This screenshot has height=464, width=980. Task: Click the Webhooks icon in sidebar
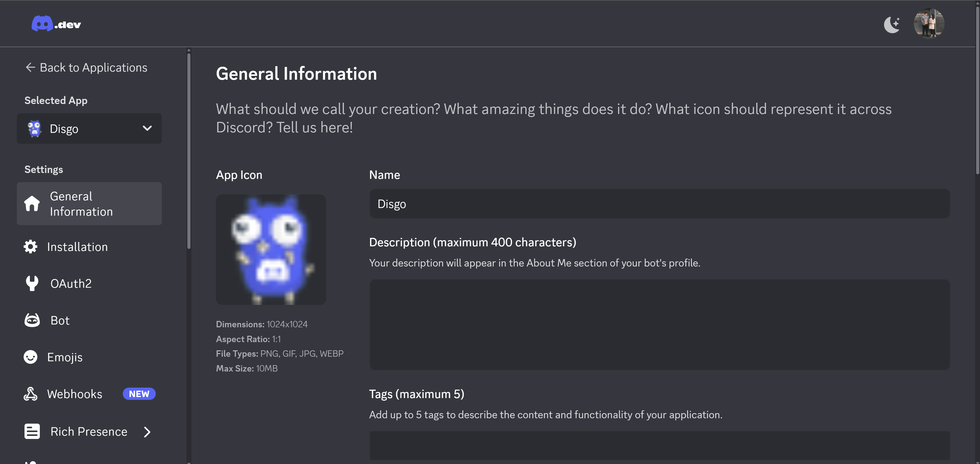click(30, 394)
